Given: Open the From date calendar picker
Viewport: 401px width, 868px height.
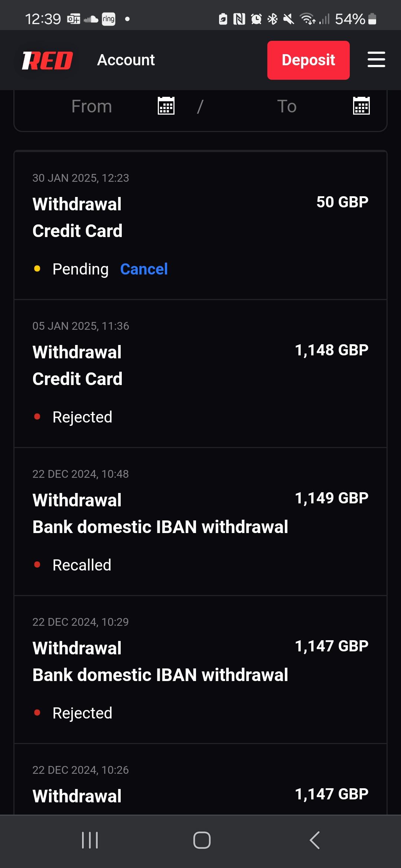Looking at the screenshot, I should click(166, 106).
